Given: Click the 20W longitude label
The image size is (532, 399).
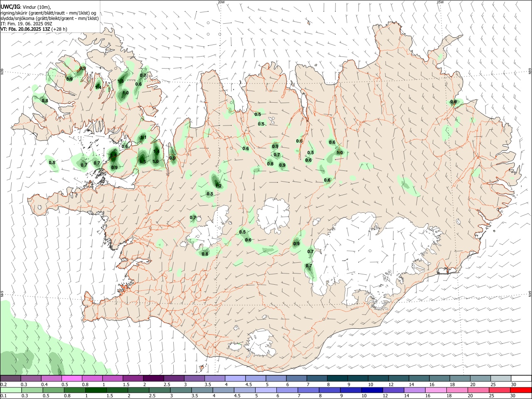Looking at the screenshot, I should [x=221, y=2].
